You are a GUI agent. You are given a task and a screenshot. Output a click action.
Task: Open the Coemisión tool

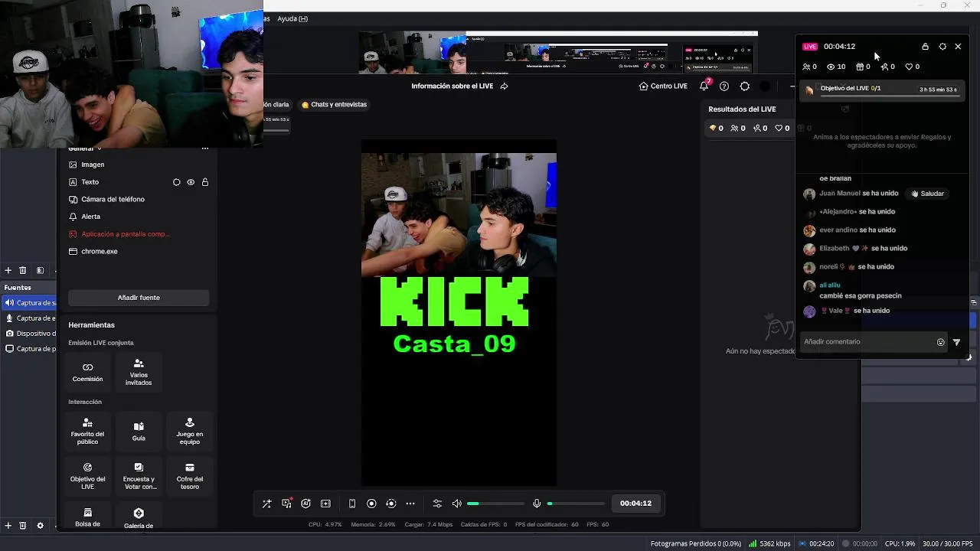pos(87,372)
